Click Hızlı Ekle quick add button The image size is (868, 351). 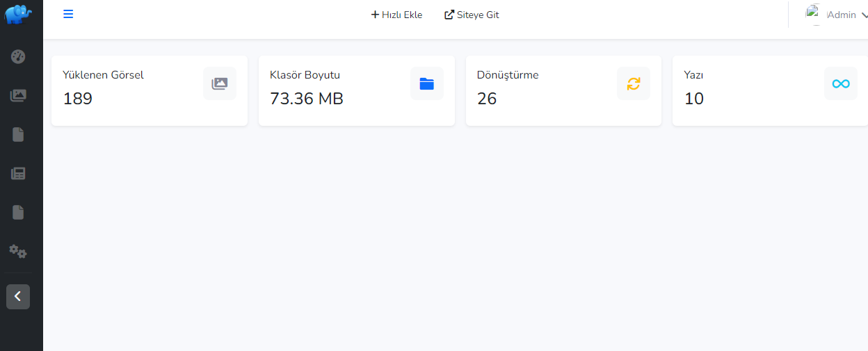coord(396,15)
